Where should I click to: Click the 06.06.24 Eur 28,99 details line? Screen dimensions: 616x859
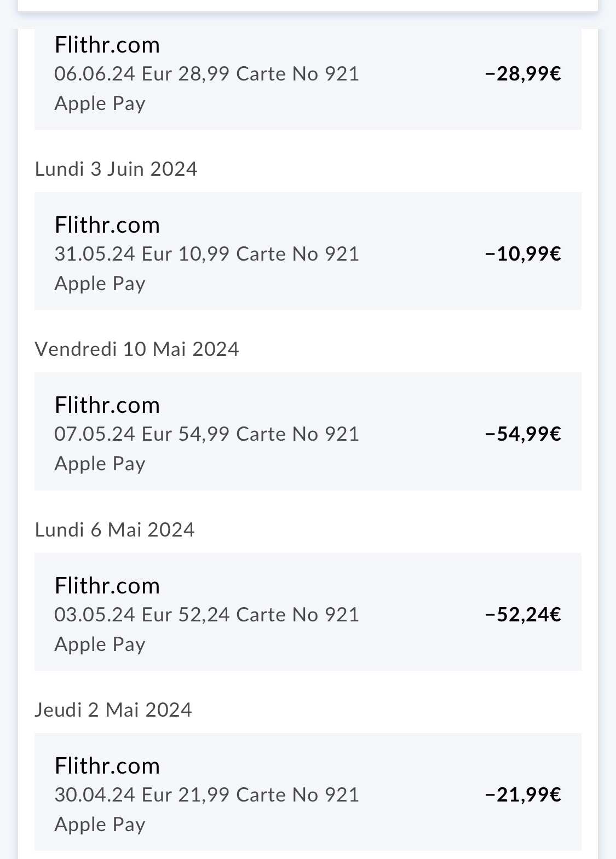(x=206, y=73)
